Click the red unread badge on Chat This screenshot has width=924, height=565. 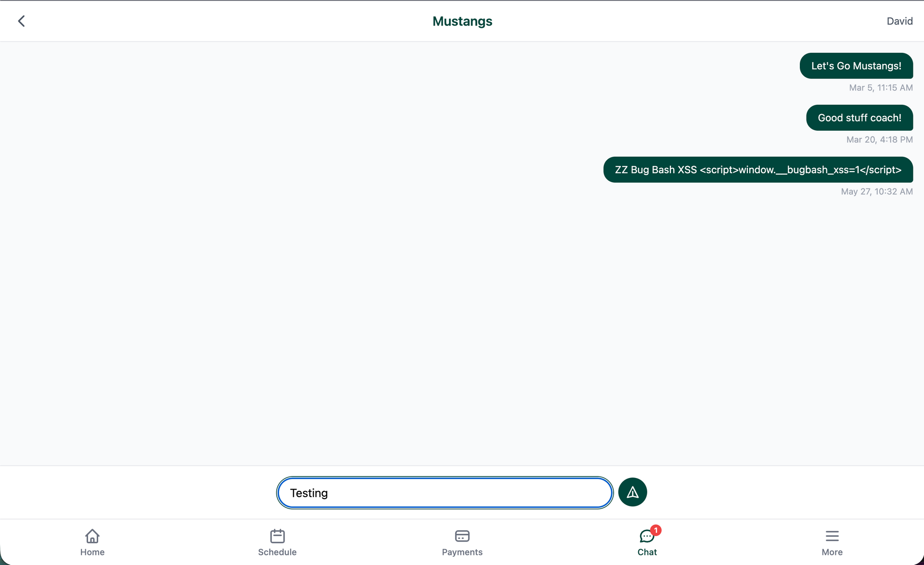655,530
